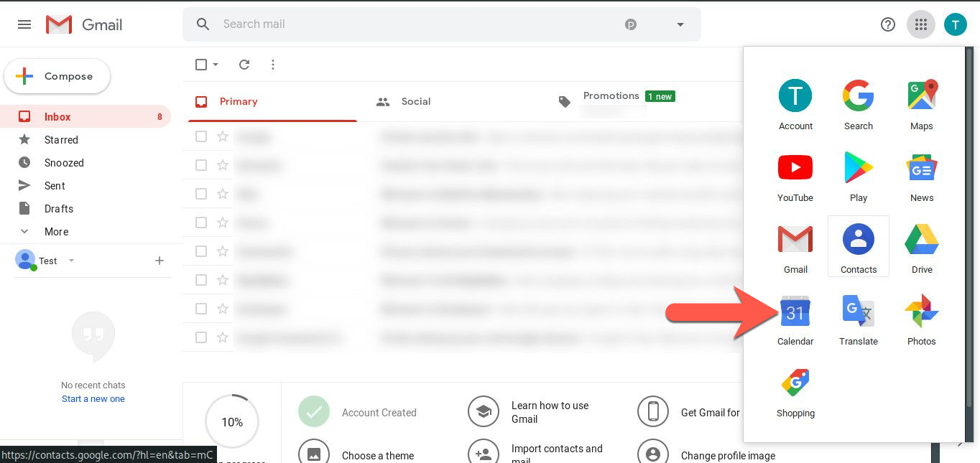980x463 pixels.
Task: Check the last email row's checkbox
Action: coord(201,337)
